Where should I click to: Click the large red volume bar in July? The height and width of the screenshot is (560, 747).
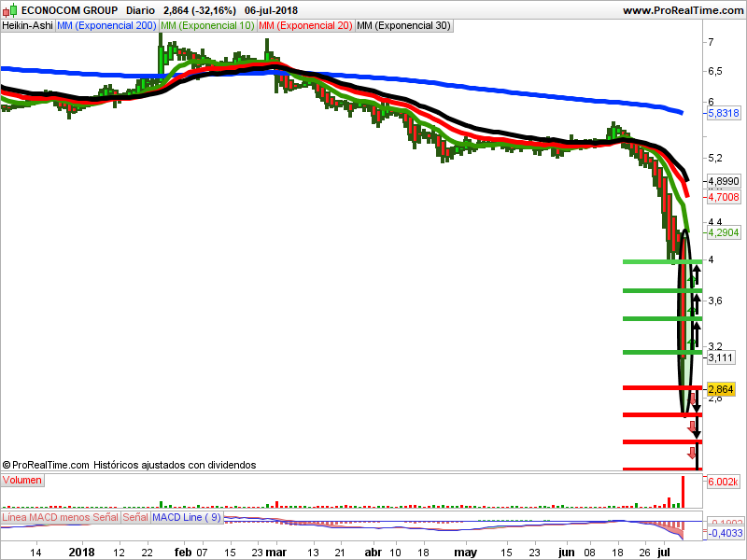pos(683,492)
